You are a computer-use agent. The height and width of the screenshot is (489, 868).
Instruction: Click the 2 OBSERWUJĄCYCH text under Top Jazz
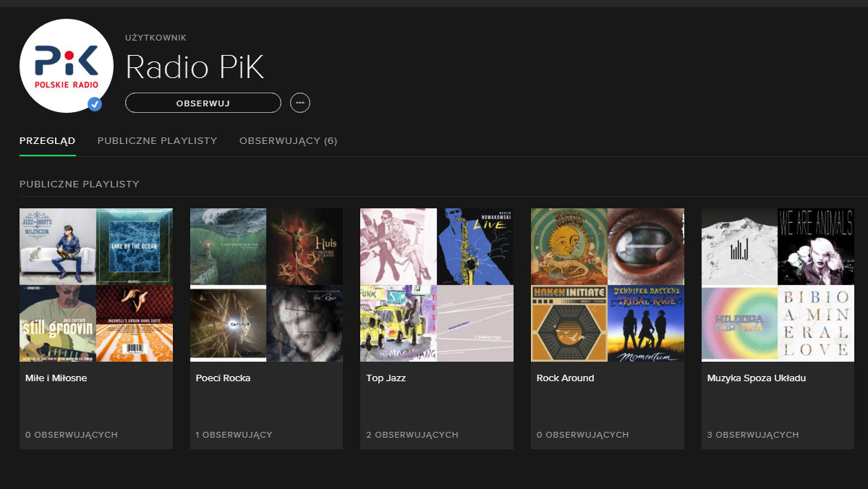click(x=412, y=435)
